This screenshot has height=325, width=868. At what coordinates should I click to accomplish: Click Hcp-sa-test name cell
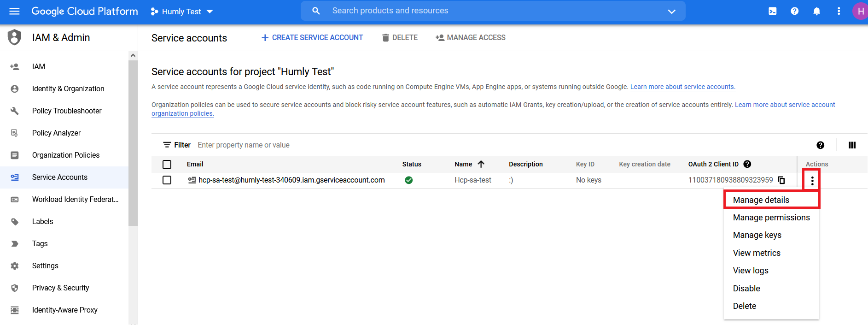click(473, 180)
